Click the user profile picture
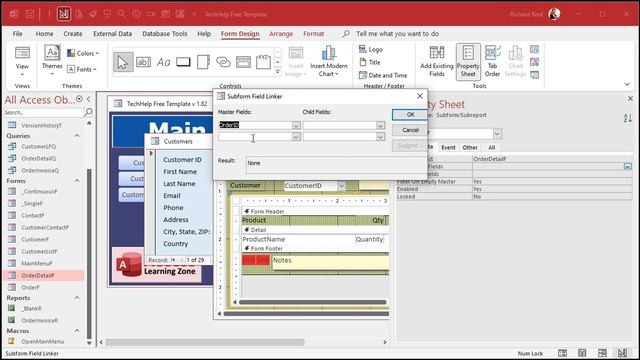 pyautogui.click(x=554, y=14)
